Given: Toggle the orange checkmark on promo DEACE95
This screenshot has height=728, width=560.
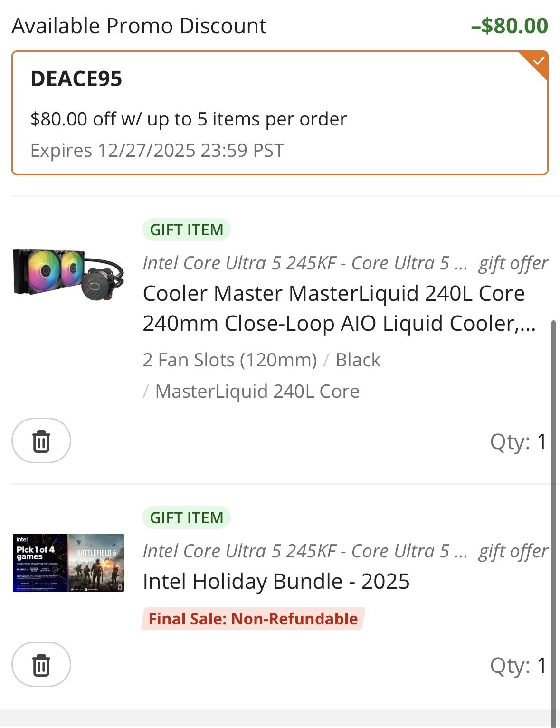Looking at the screenshot, I should [538, 61].
